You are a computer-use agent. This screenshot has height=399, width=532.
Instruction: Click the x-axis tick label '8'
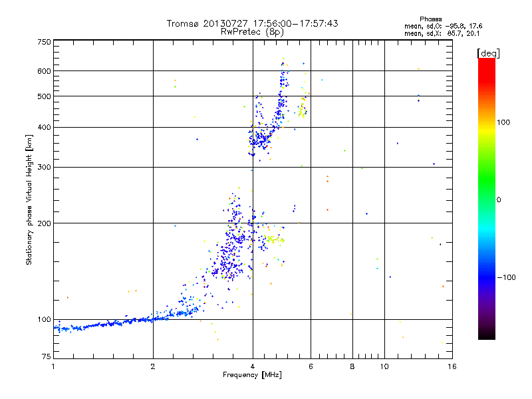point(352,366)
